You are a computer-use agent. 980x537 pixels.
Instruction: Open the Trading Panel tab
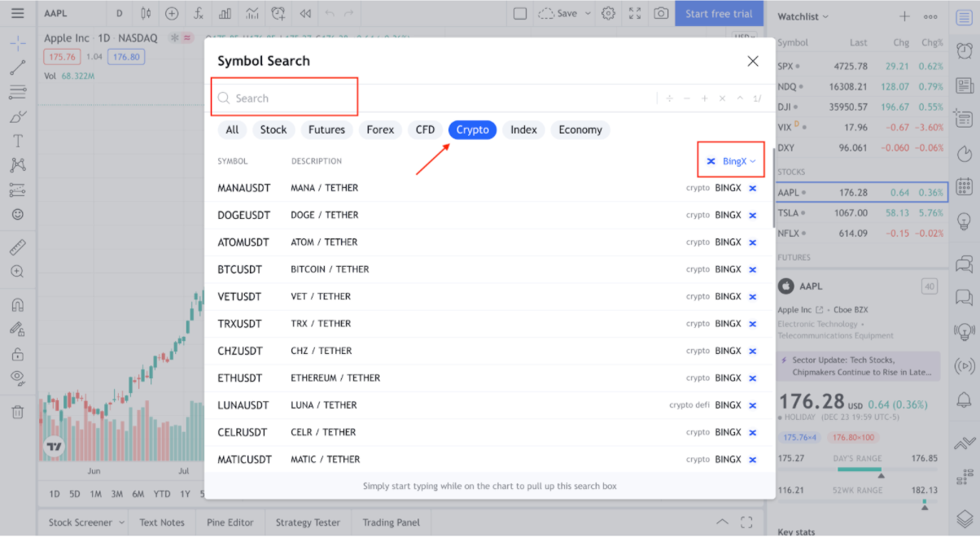pyautogui.click(x=391, y=522)
